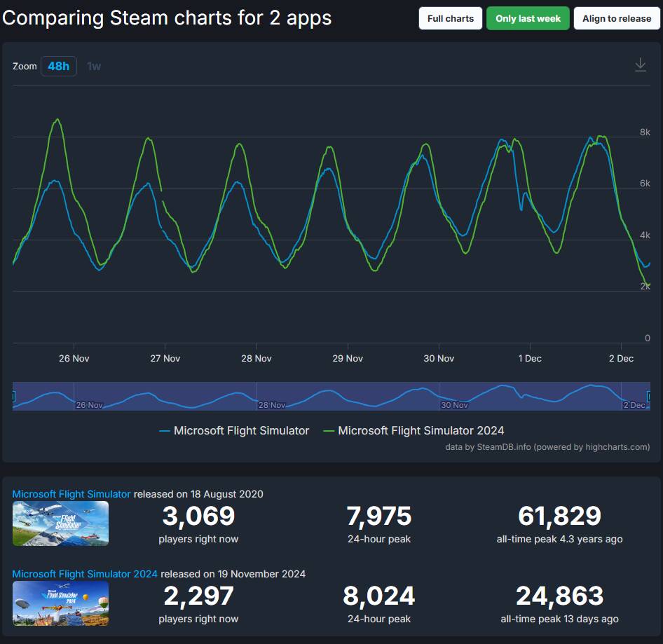Open the Microsoft Flight Simulator 2024 page link

click(84, 573)
